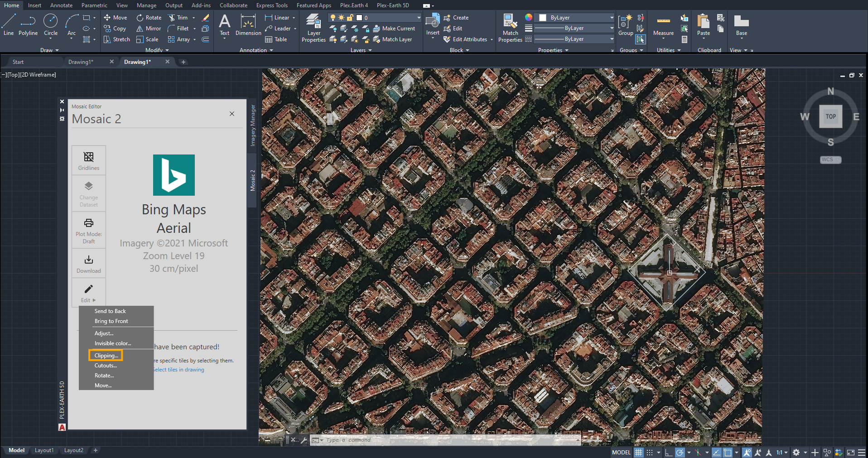Use the Mirror tool
The height and width of the screenshot is (458, 868).
pos(149,29)
